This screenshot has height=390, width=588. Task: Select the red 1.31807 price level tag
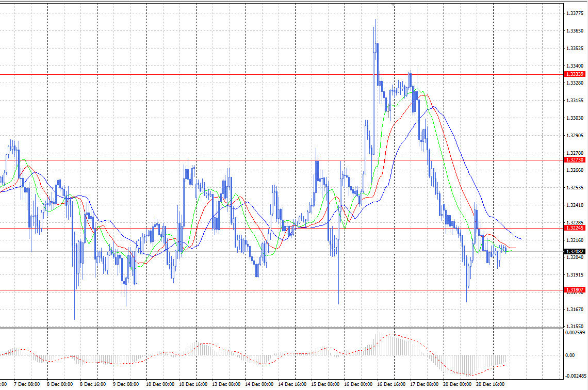click(x=575, y=290)
